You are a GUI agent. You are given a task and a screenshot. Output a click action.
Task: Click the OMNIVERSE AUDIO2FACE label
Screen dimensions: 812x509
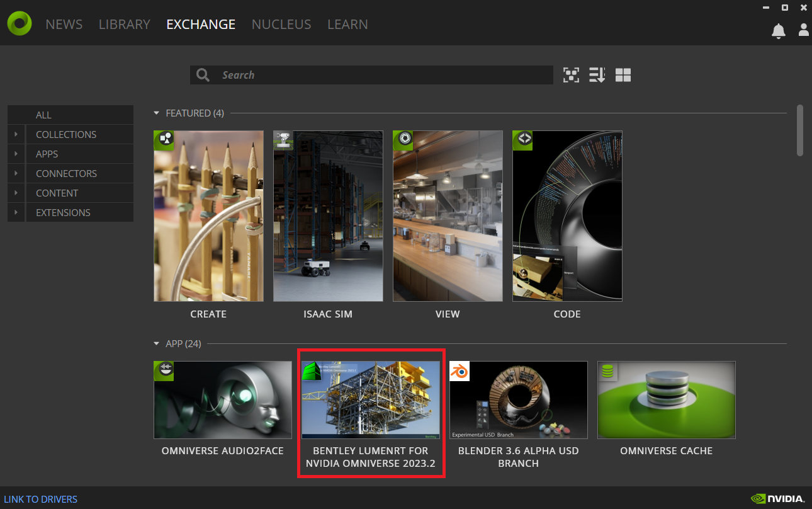(x=223, y=450)
